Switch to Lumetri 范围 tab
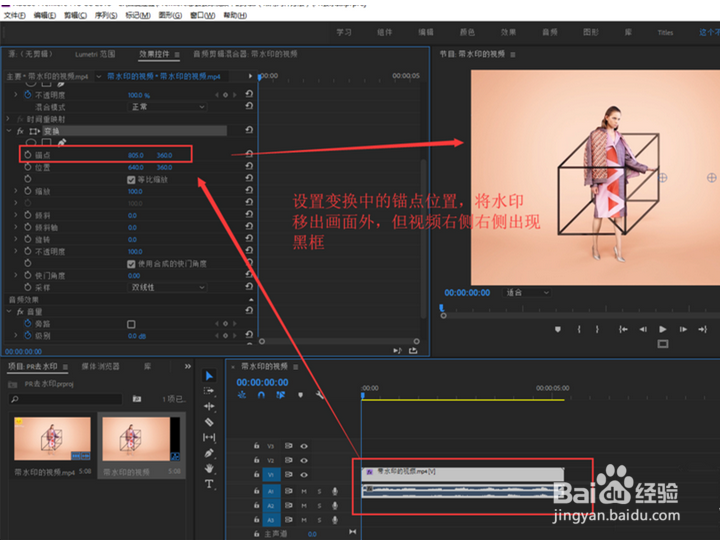 95,54
